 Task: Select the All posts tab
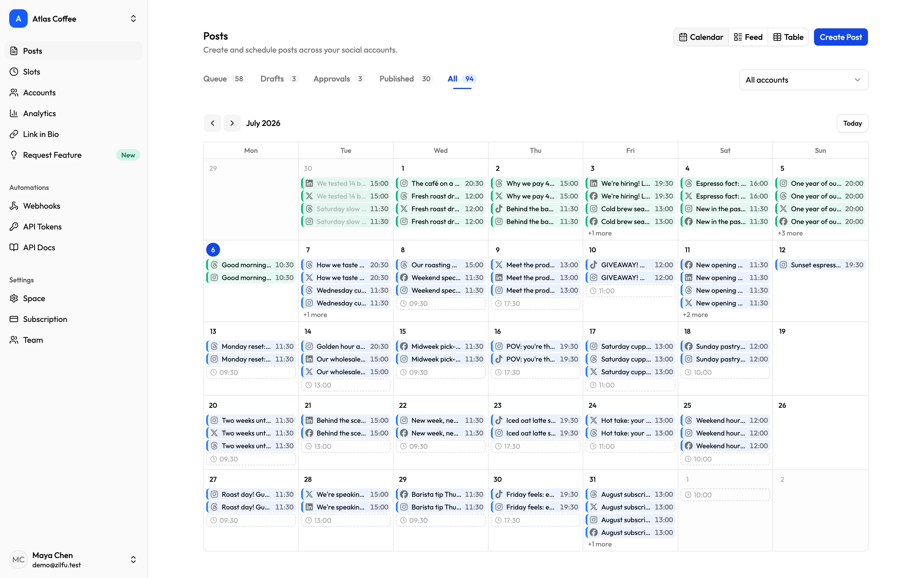tap(462, 79)
